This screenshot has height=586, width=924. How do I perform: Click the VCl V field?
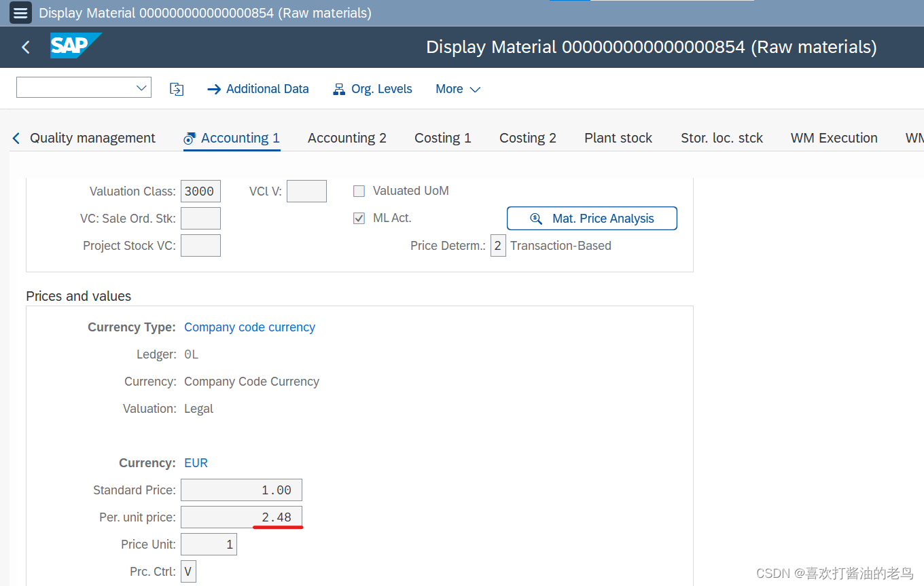(x=306, y=191)
